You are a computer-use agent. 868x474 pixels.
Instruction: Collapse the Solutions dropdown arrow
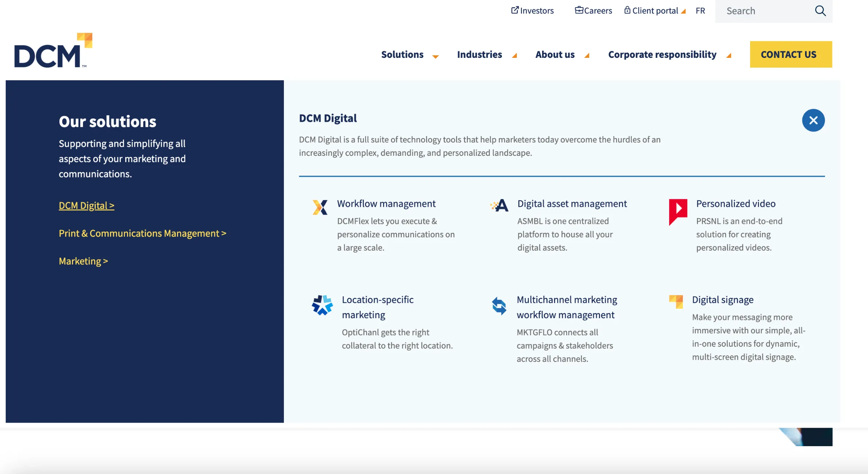click(435, 56)
